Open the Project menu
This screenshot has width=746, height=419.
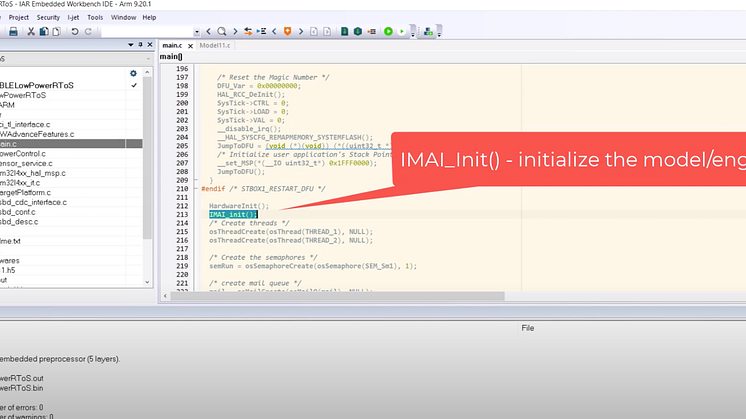point(17,17)
